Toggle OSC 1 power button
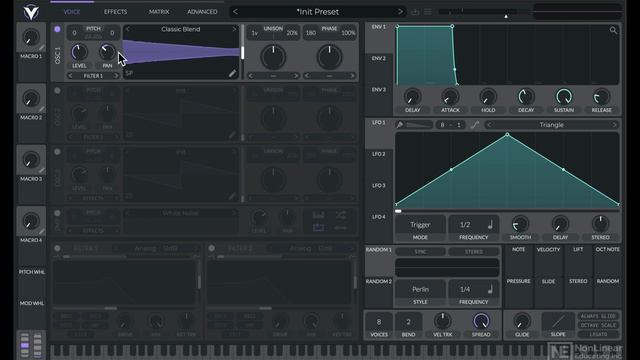Viewport: 640px width, 360px height. [57, 29]
